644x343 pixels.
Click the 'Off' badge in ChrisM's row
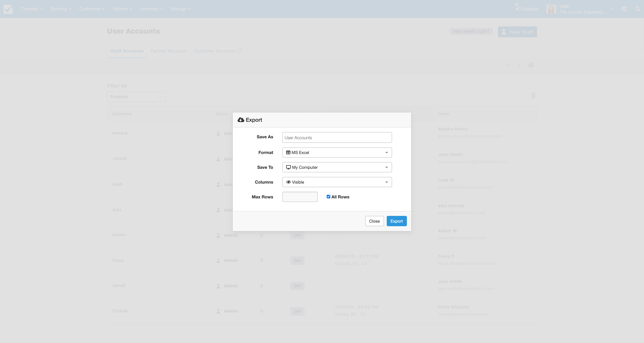(x=297, y=311)
